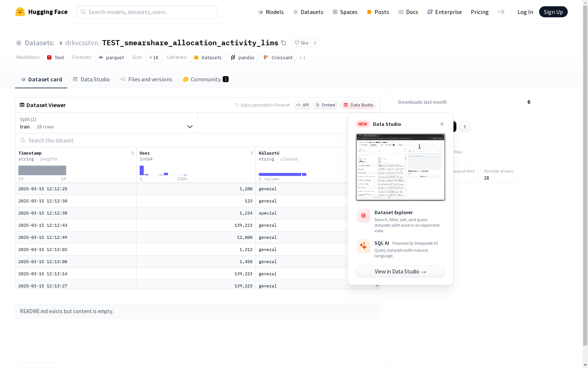The width and height of the screenshot is (588, 368).
Task: Close the Data Studio popup
Action: [x=442, y=124]
